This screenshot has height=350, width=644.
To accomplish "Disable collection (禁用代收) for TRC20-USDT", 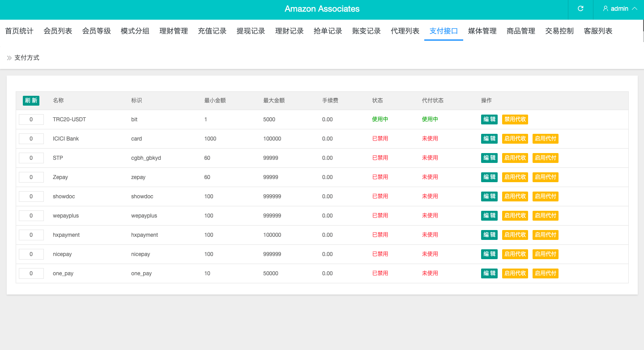I will click(x=515, y=120).
